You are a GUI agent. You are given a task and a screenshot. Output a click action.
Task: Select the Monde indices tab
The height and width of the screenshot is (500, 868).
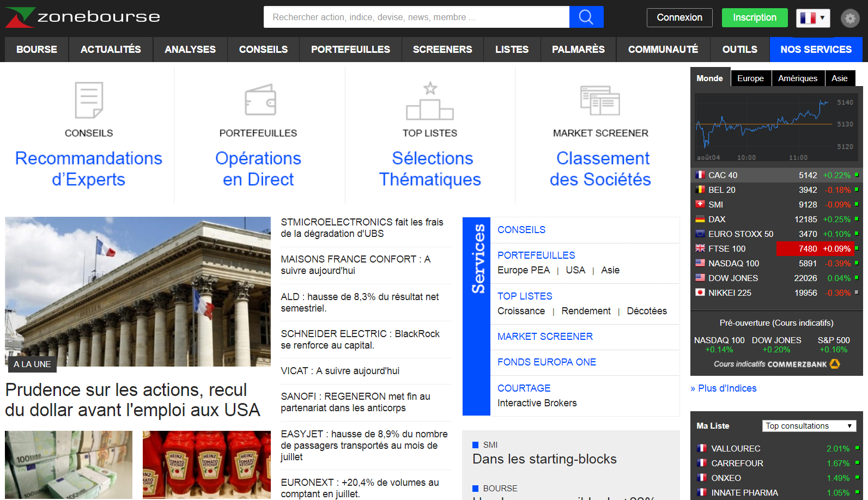(x=710, y=78)
